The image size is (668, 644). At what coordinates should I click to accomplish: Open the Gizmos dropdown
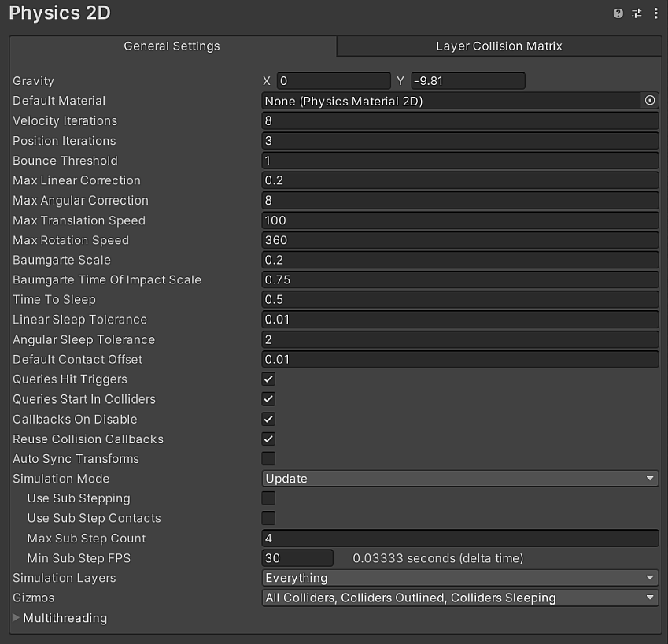click(460, 598)
